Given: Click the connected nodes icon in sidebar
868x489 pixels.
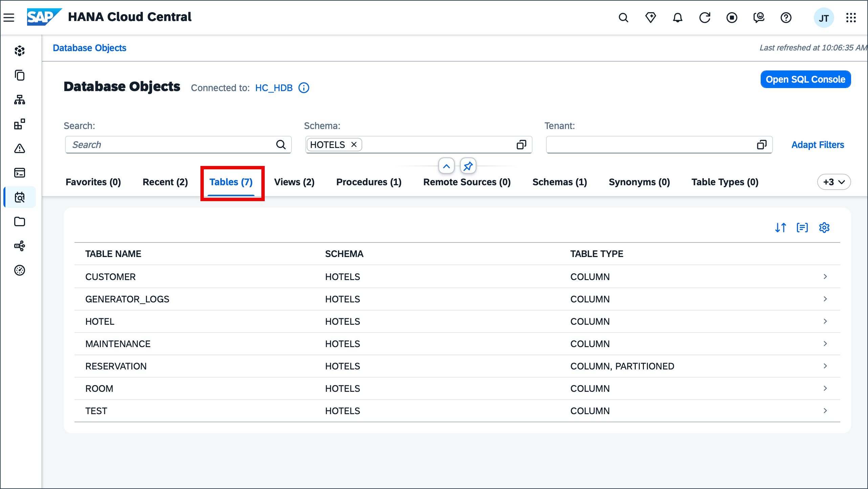Looking at the screenshot, I should (x=20, y=246).
